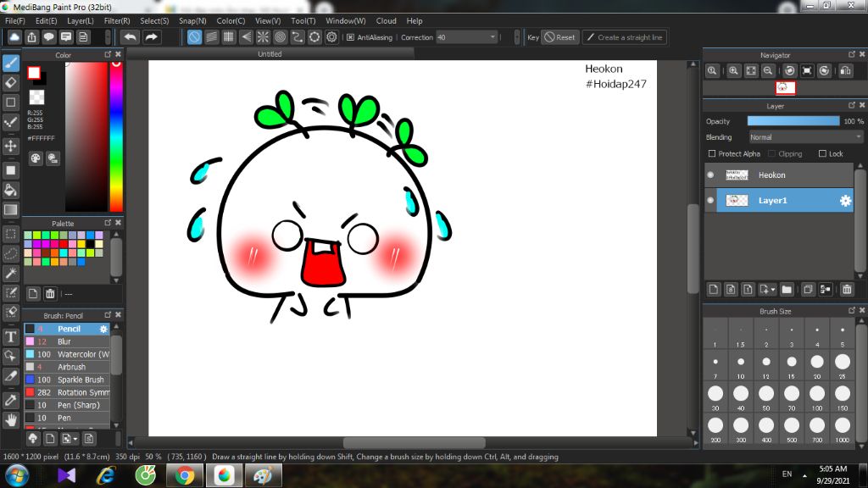
Task: Enable the parallel lines snap
Action: coord(211,37)
